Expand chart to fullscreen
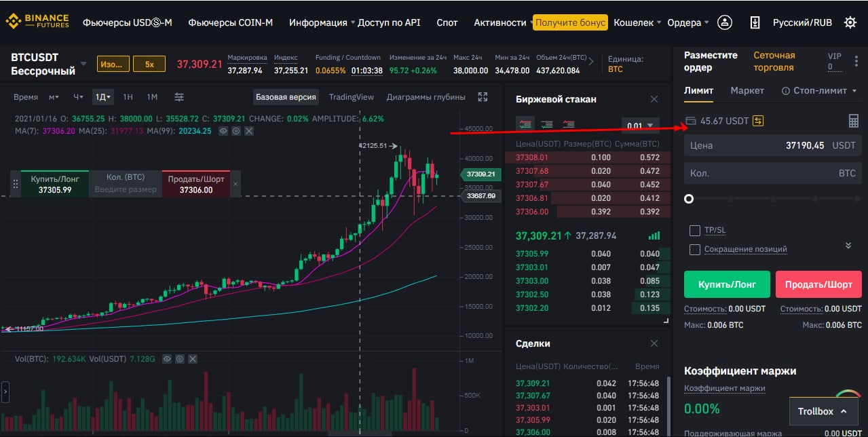 (483, 97)
